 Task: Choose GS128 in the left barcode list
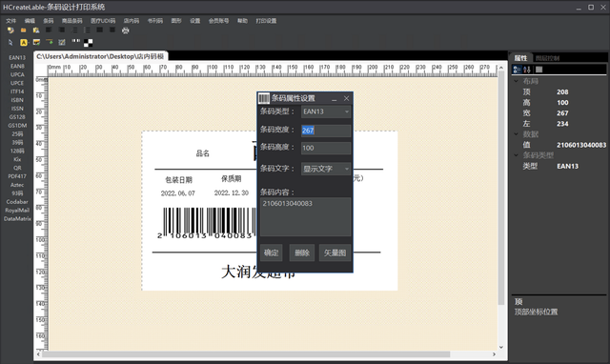(x=17, y=116)
